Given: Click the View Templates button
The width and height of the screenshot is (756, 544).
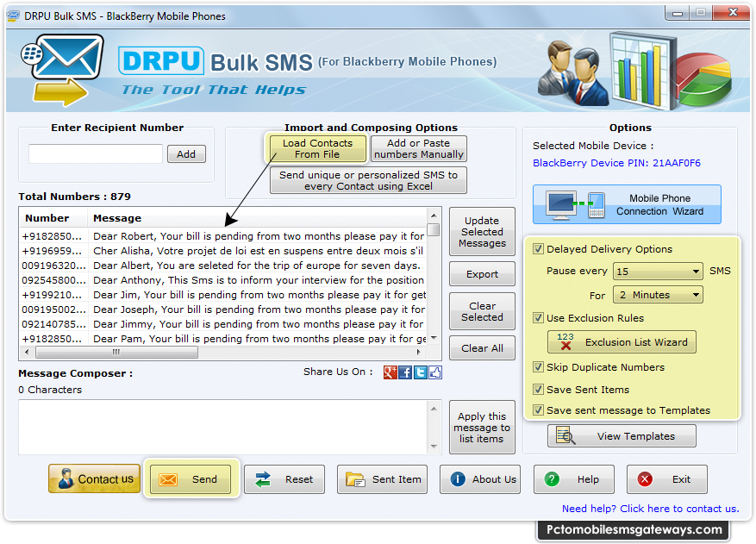Looking at the screenshot, I should [622, 436].
